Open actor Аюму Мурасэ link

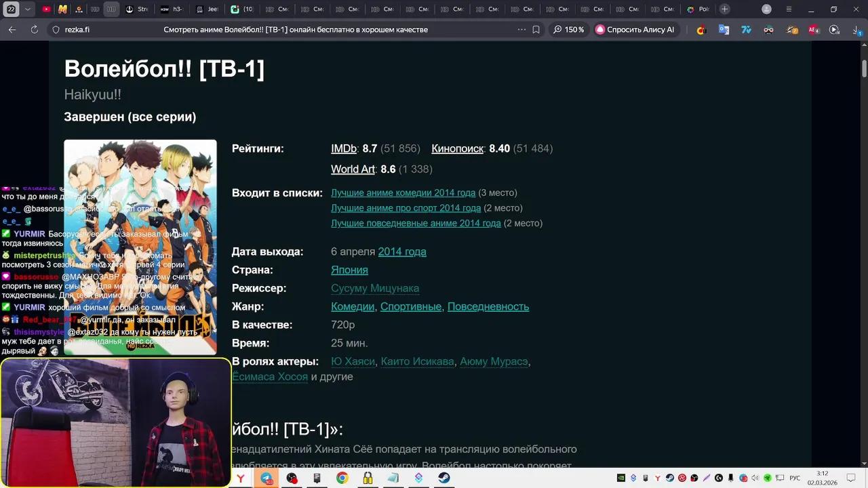point(494,361)
